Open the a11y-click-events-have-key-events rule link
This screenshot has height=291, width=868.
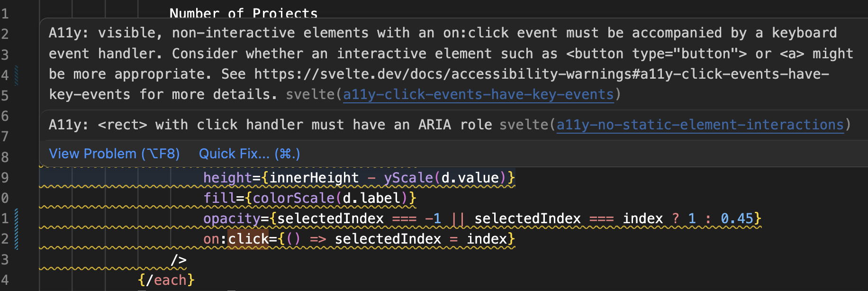[478, 95]
